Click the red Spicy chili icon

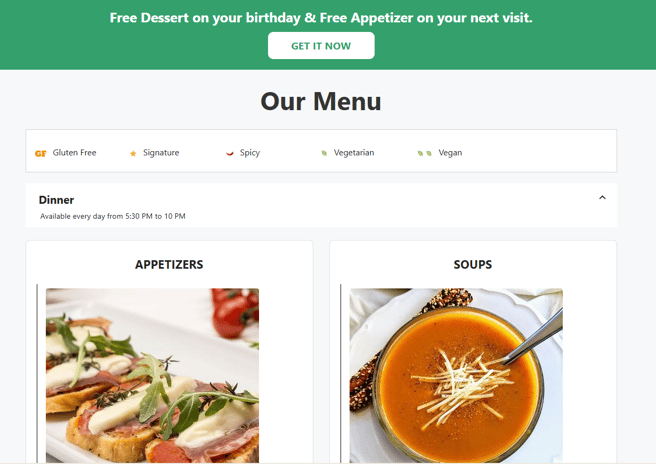[230, 154]
